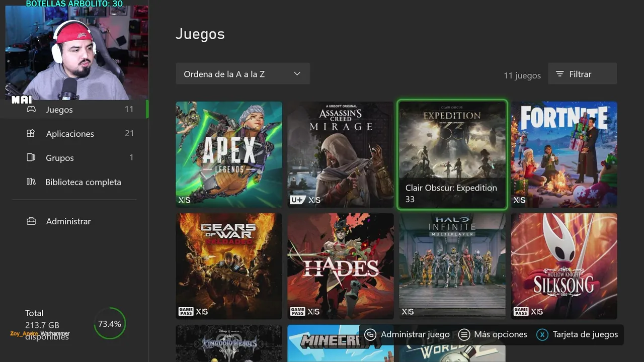
Task: Click the view button icon for Administrar juego
Action: click(370, 335)
